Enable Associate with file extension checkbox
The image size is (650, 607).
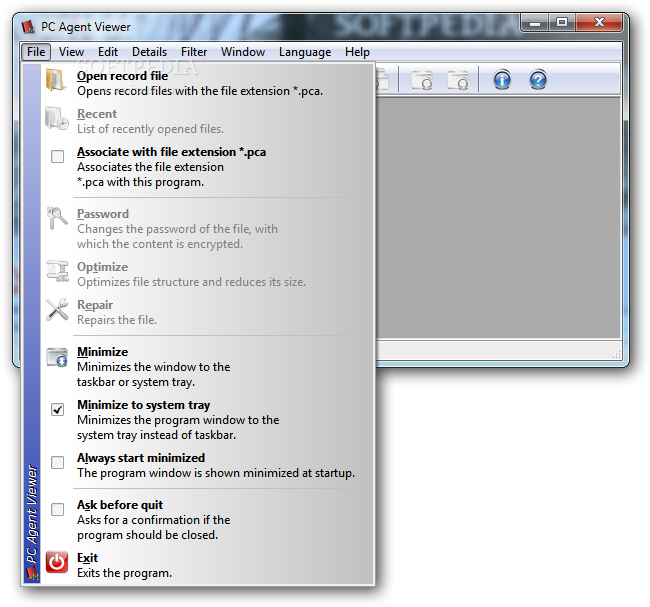57,156
